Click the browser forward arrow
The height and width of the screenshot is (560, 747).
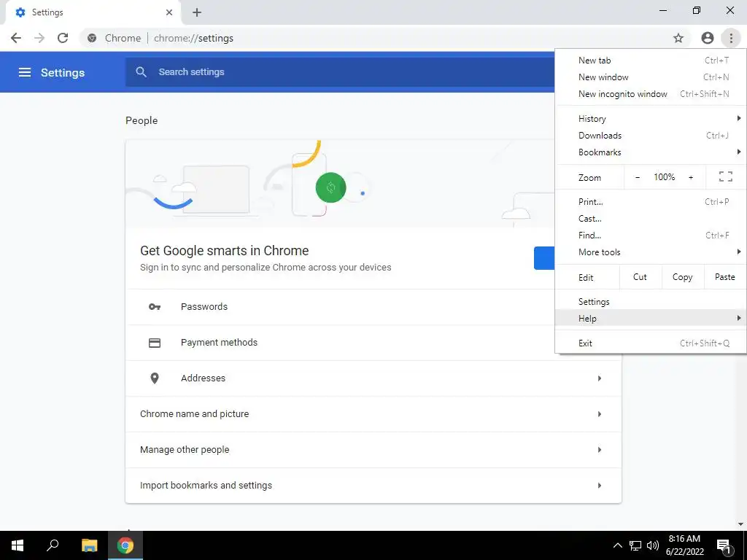pyautogui.click(x=39, y=38)
